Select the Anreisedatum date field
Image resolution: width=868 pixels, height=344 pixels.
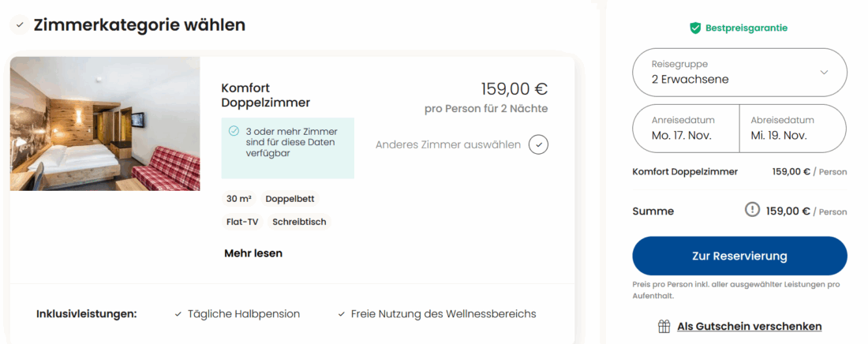pyautogui.click(x=686, y=128)
